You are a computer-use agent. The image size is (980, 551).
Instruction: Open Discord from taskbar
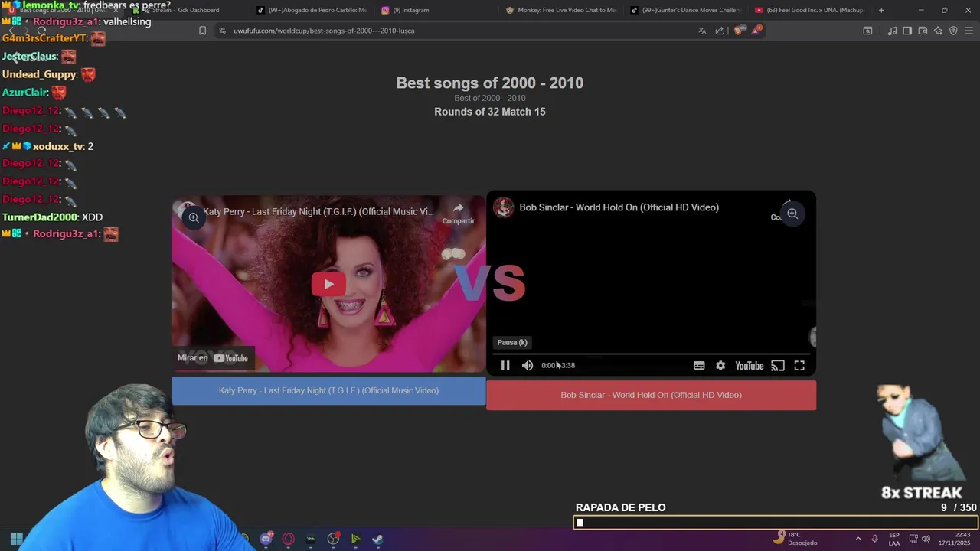click(266, 539)
